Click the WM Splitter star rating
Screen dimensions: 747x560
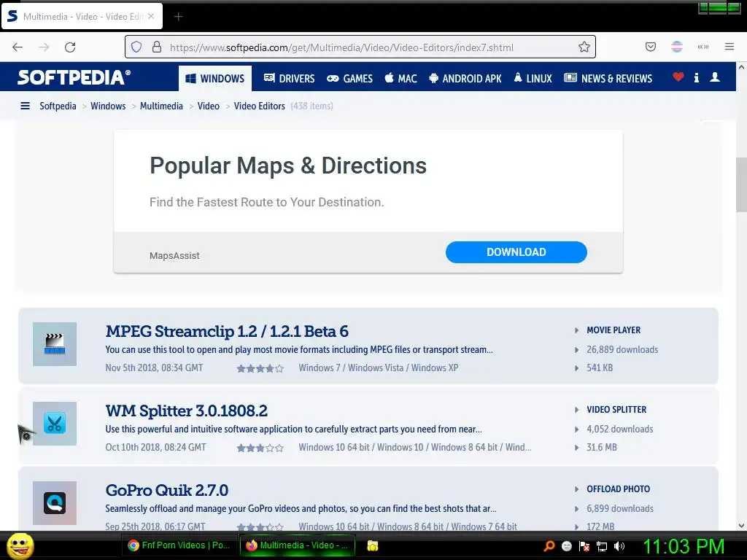[x=260, y=448]
